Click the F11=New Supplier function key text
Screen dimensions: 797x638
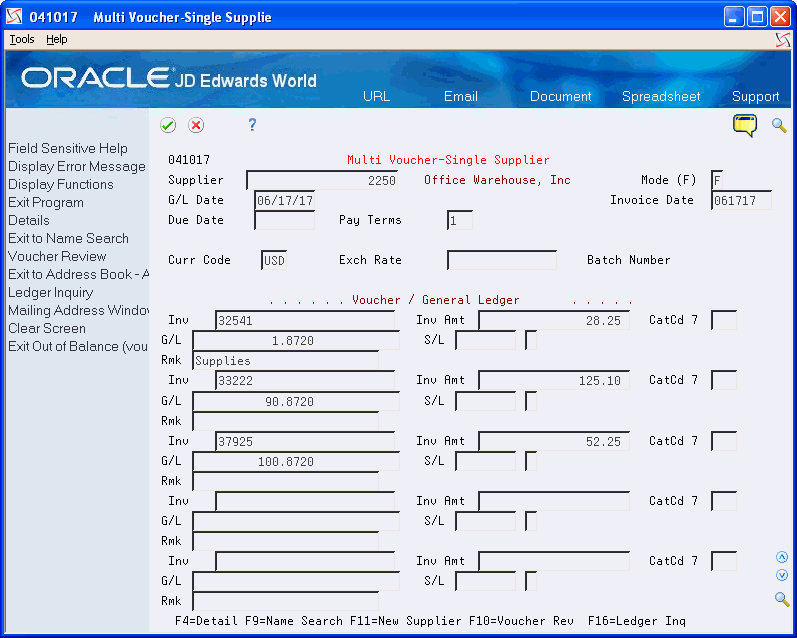[x=405, y=621]
